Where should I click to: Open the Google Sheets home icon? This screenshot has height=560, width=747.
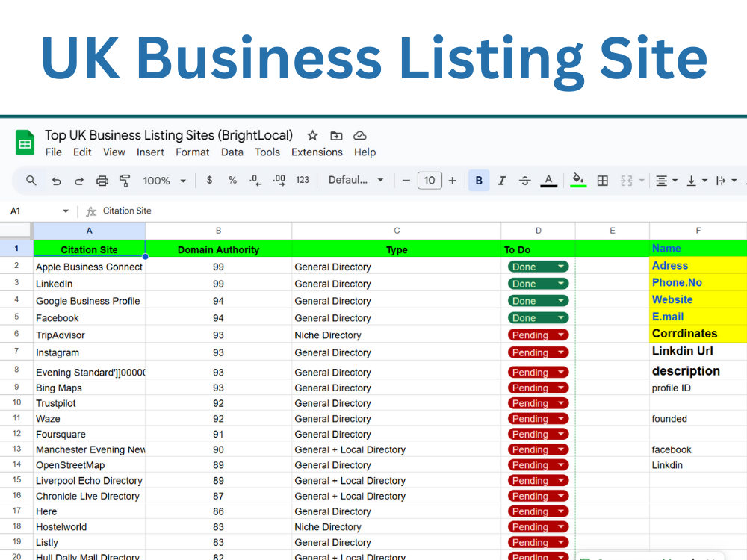click(25, 143)
